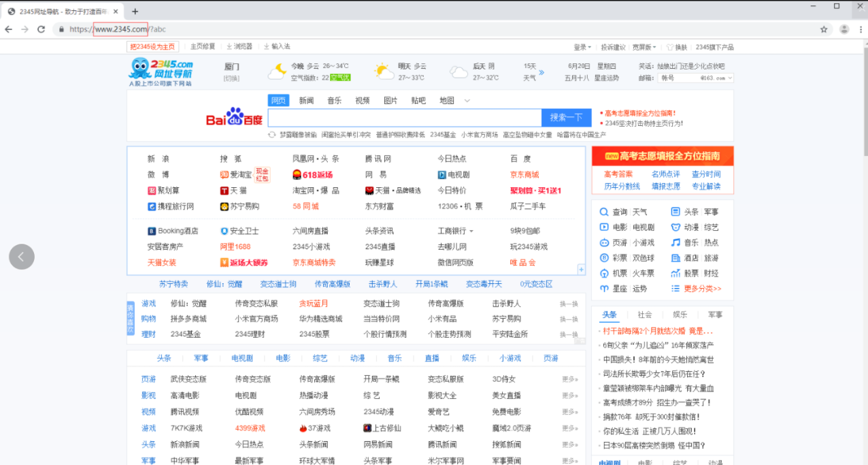Image resolution: width=868 pixels, height=465 pixels.
Task: Switch to the 新闻 search tab
Action: 306,100
